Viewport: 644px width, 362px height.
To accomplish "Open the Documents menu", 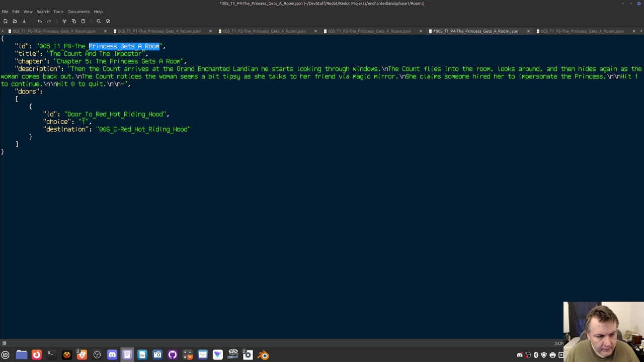I will (x=78, y=12).
